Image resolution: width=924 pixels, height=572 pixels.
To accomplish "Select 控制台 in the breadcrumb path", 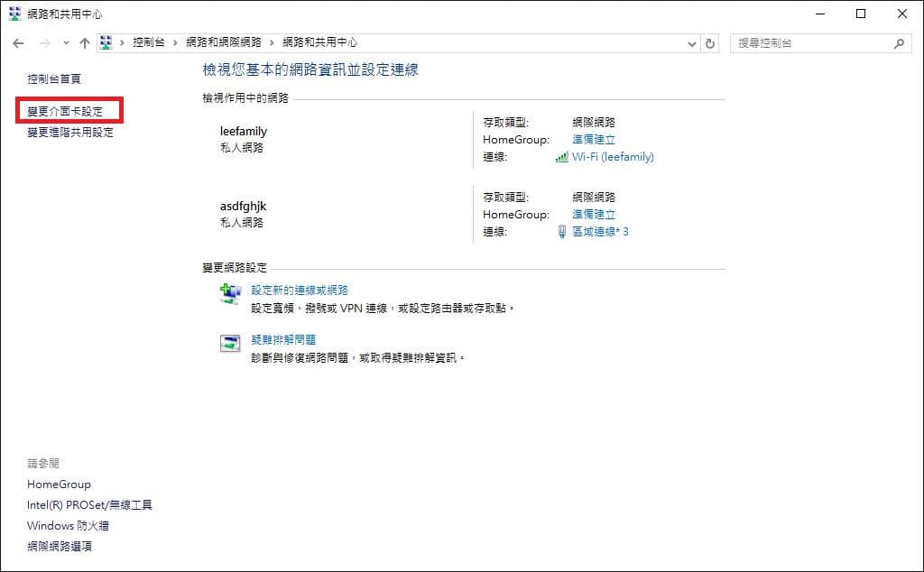I will click(149, 42).
